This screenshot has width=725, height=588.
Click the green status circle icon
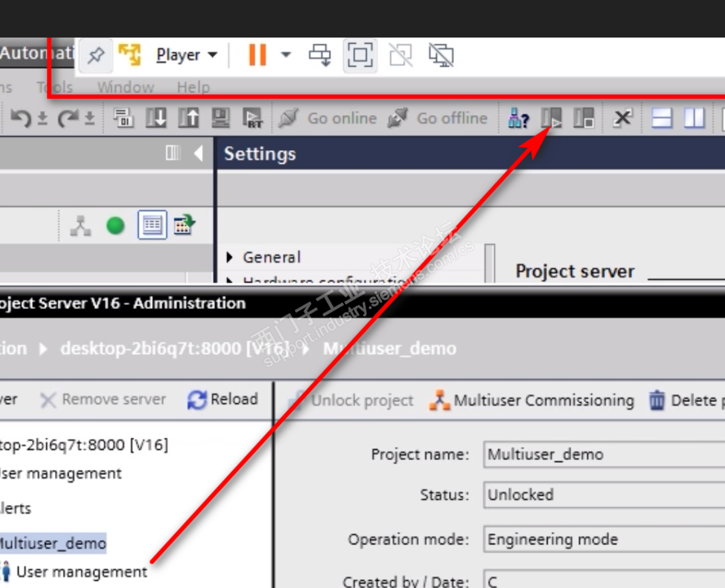pos(115,225)
